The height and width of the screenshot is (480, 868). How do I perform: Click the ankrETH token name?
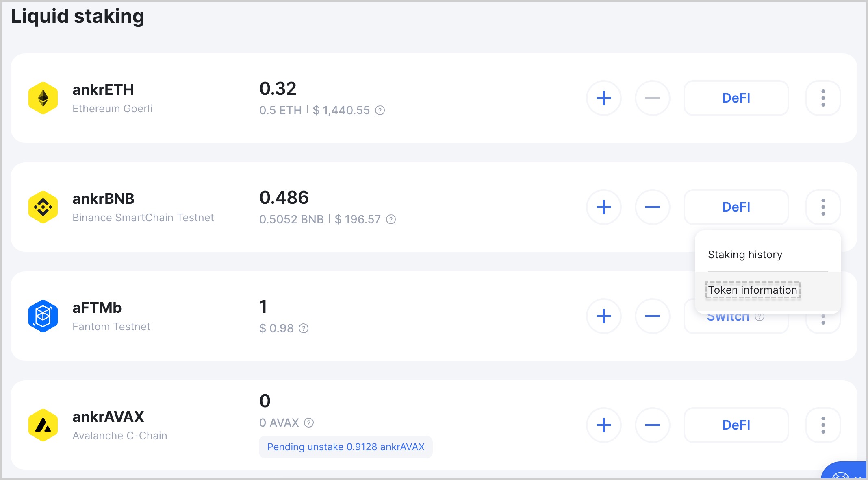(x=103, y=89)
